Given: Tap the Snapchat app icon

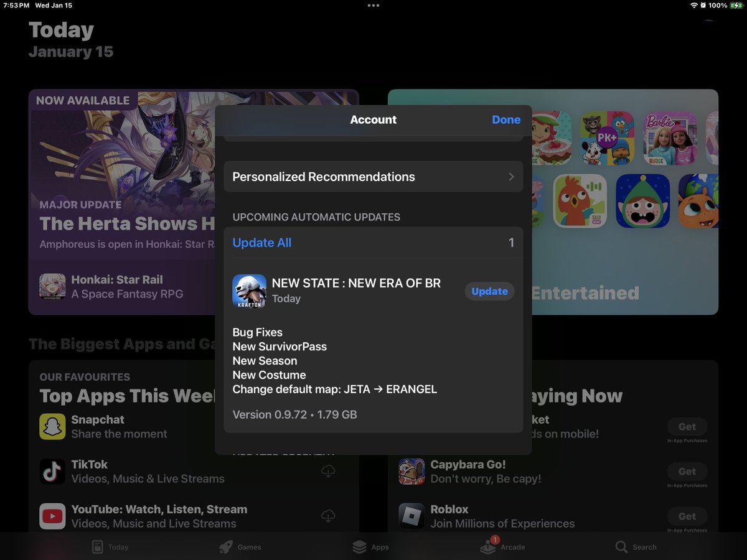Looking at the screenshot, I should [x=52, y=427].
